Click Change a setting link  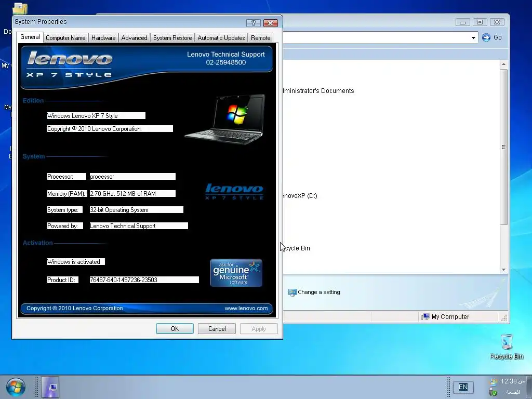click(x=318, y=292)
